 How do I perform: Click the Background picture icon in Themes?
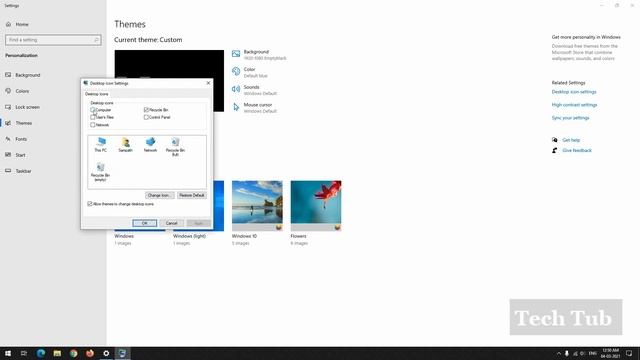point(236,54)
